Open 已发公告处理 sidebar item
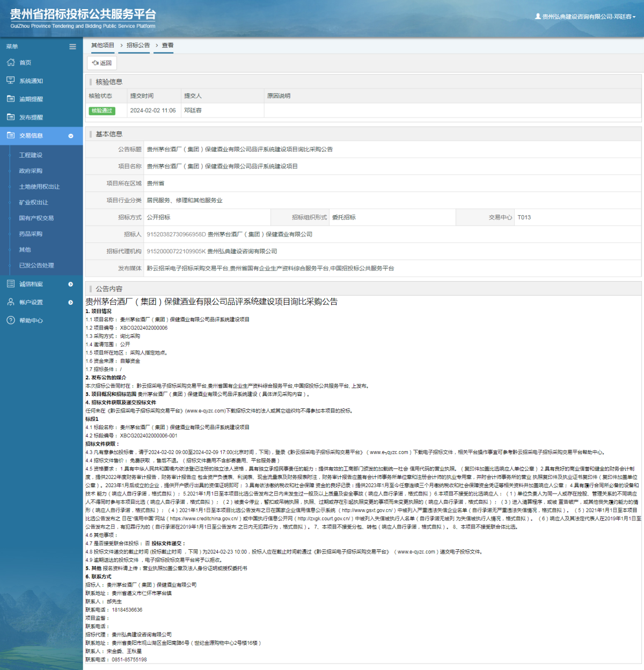 tap(36, 265)
